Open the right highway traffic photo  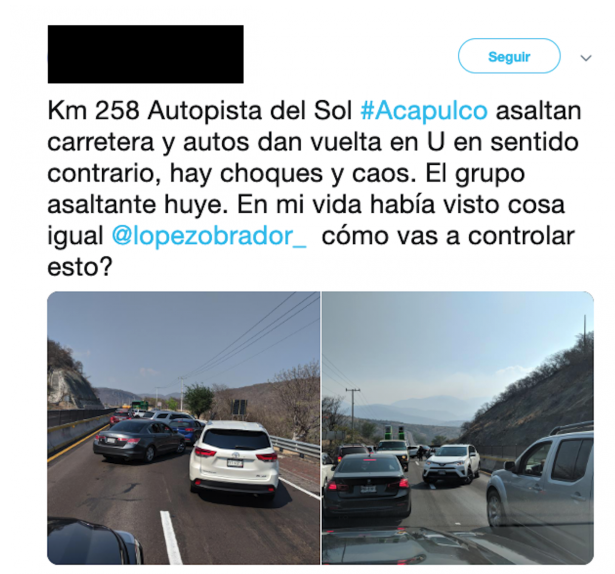tap(458, 428)
